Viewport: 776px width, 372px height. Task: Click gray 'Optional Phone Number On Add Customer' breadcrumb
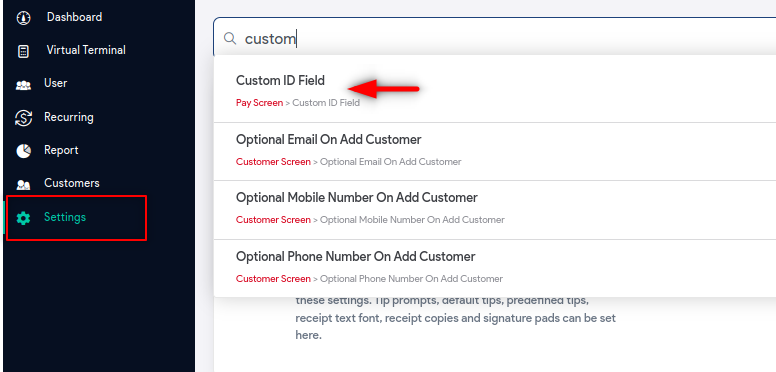tap(411, 279)
